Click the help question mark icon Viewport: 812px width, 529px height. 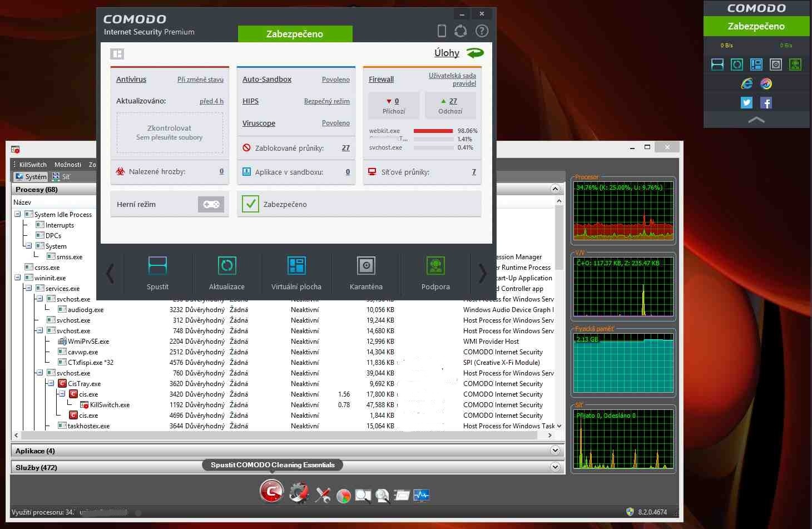482,31
